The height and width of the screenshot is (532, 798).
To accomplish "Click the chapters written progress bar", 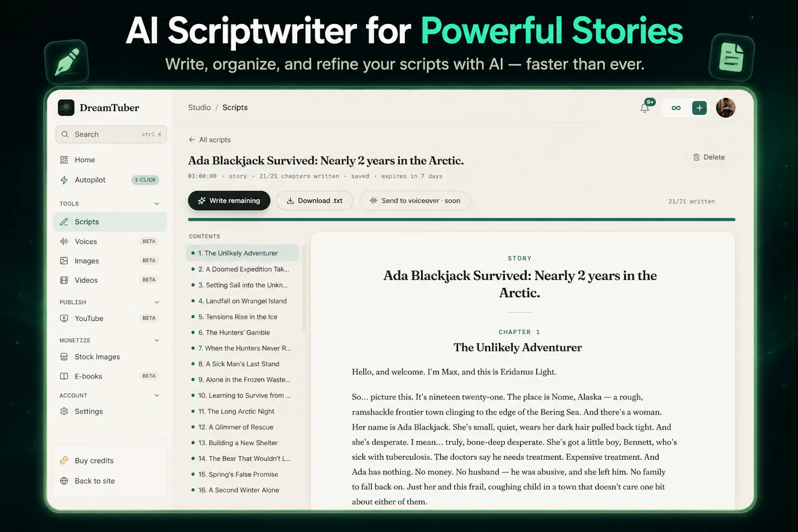I will 461,219.
